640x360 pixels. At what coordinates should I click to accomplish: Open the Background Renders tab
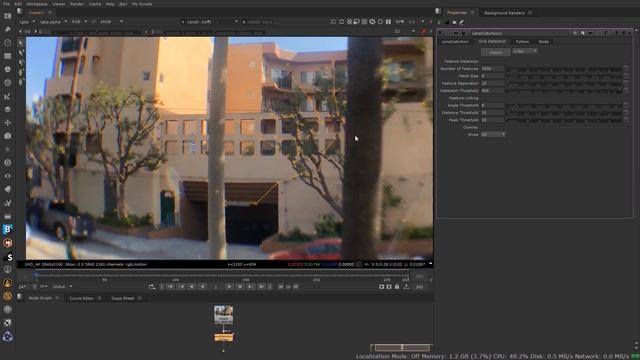[504, 13]
